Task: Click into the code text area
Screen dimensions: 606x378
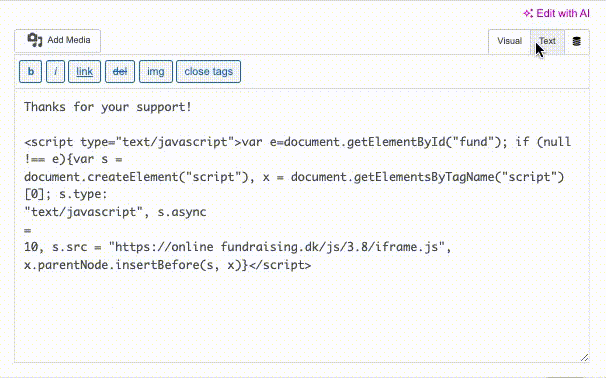Action: pos(302,226)
